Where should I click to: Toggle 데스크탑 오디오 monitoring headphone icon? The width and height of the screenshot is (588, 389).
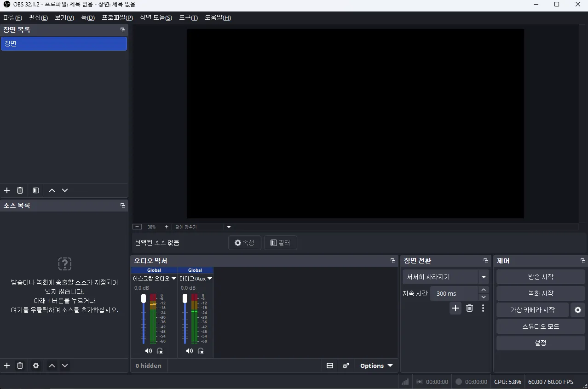(x=160, y=351)
